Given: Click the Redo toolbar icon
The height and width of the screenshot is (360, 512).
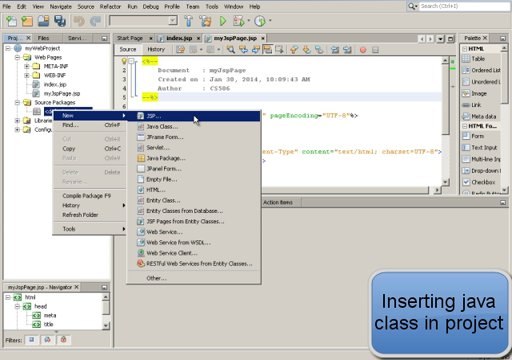Looking at the screenshot, I should tap(95, 21).
